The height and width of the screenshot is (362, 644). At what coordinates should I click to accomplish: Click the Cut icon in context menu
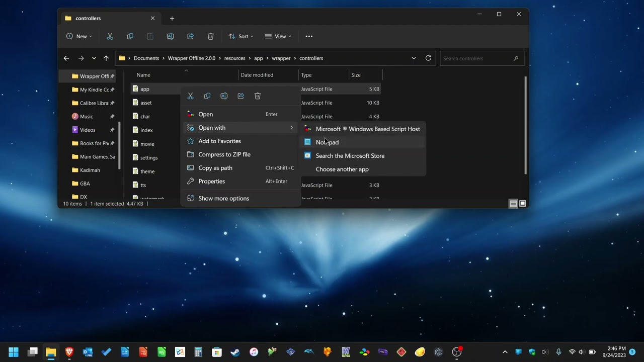[190, 96]
